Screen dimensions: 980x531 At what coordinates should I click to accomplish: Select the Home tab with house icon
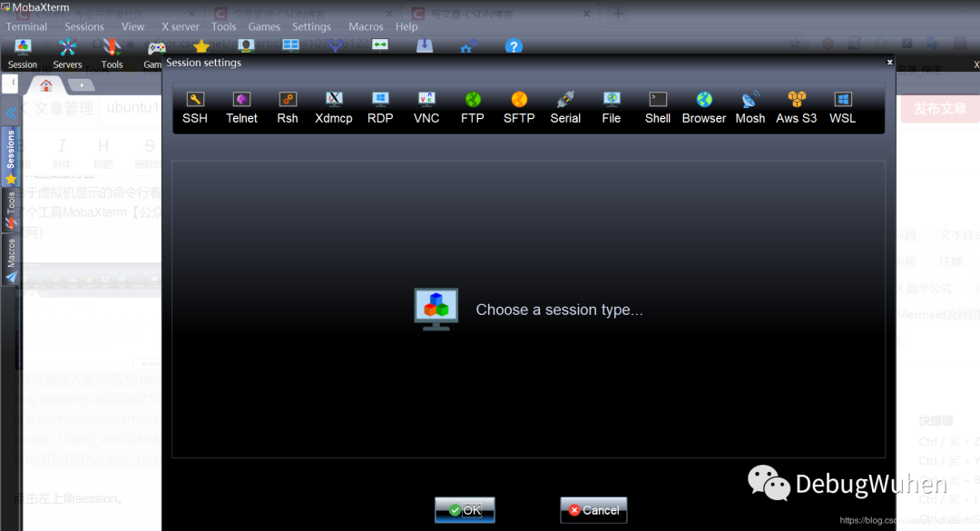[x=46, y=85]
